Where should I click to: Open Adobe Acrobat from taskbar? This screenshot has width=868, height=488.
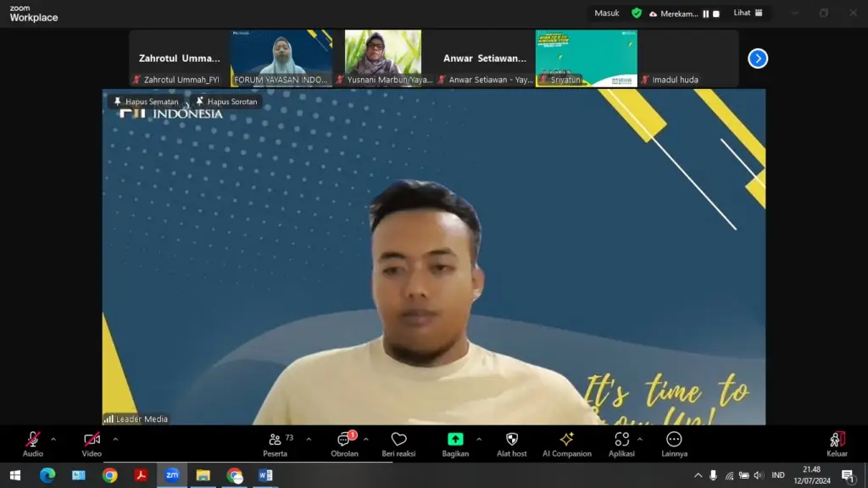pos(141,475)
